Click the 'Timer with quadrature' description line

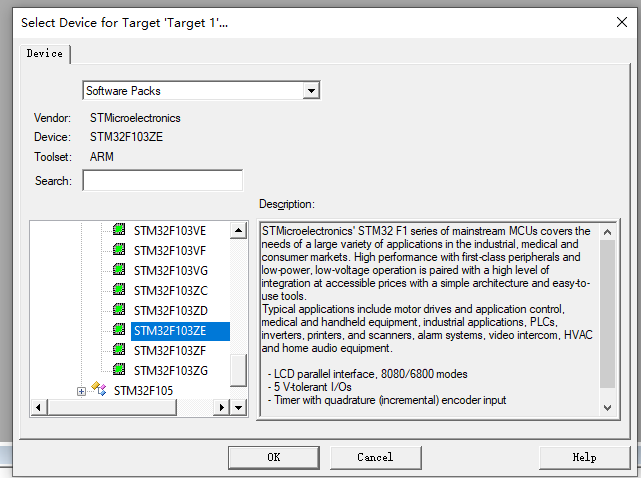tap(387, 400)
